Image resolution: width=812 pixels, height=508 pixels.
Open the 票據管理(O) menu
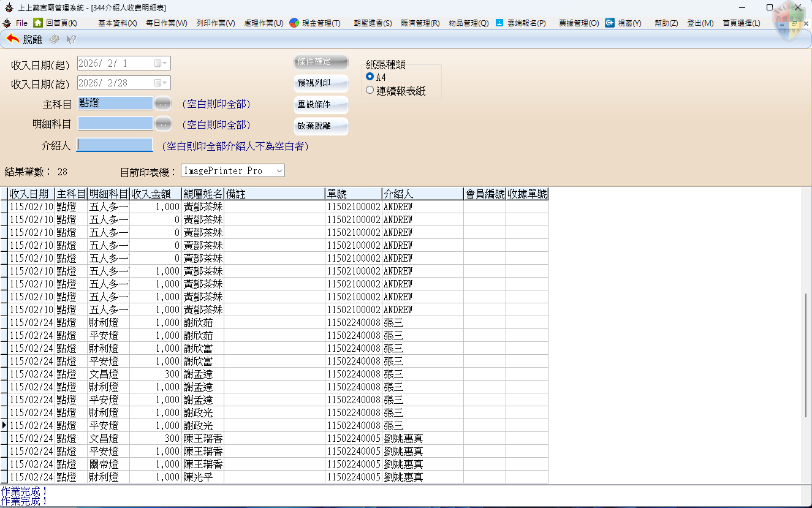click(579, 23)
